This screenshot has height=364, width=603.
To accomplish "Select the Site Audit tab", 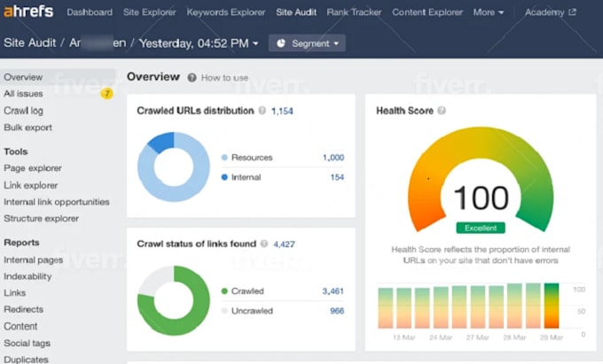I will [296, 12].
